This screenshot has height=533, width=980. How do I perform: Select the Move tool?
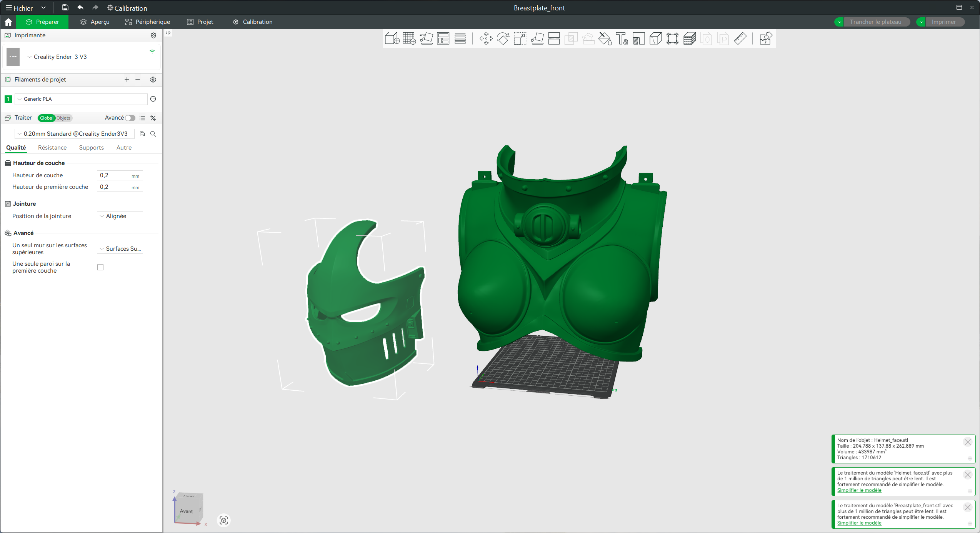pos(486,39)
